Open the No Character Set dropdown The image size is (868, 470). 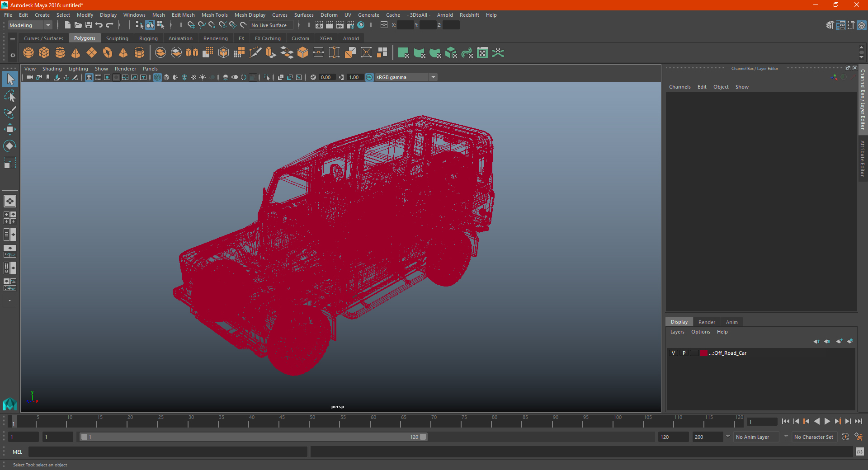814,437
